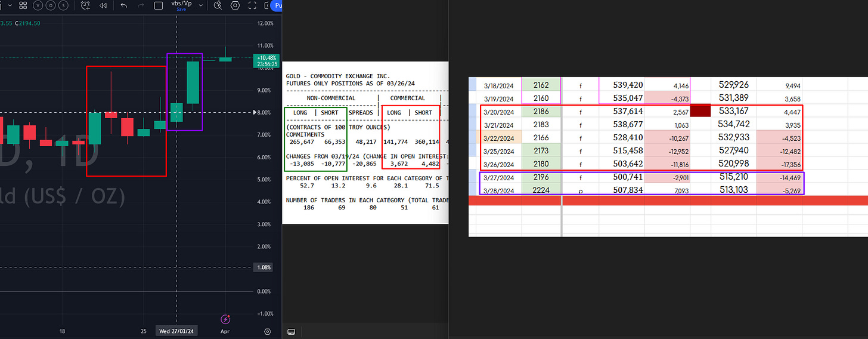Open quick search with lightning magnifier
The height and width of the screenshot is (339, 868).
(218, 5)
